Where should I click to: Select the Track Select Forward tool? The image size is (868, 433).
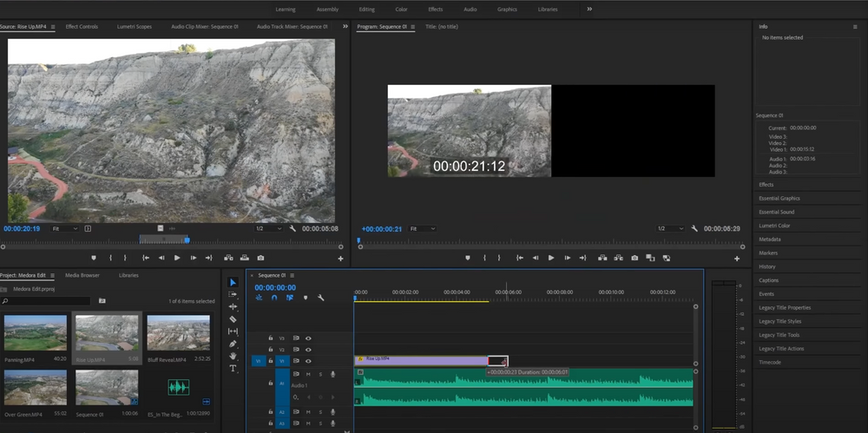pyautogui.click(x=233, y=295)
